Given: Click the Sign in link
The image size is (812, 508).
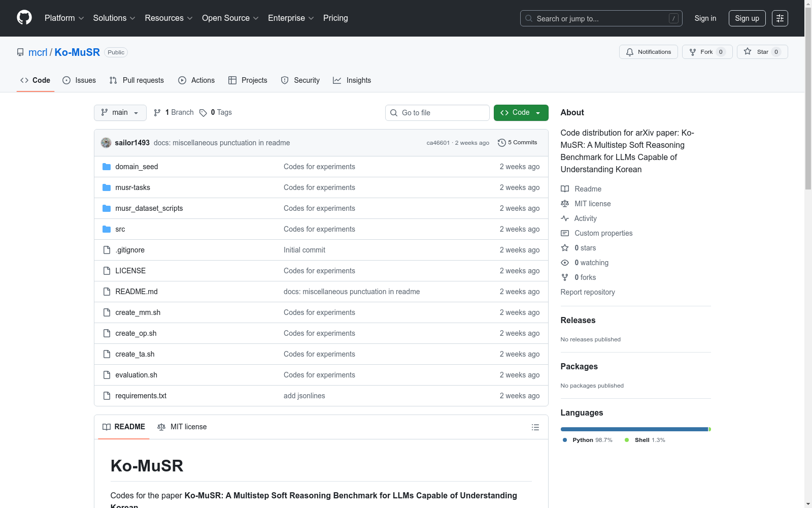Looking at the screenshot, I should [x=705, y=18].
